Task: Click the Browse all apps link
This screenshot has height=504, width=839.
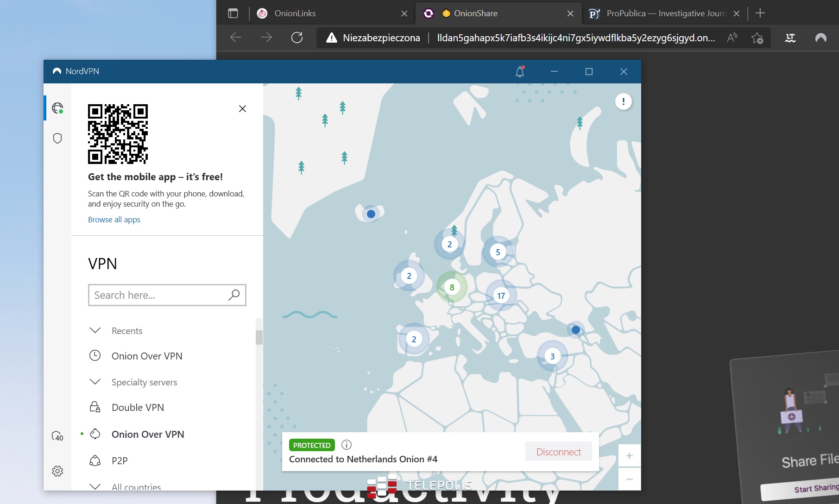Action: 114,220
